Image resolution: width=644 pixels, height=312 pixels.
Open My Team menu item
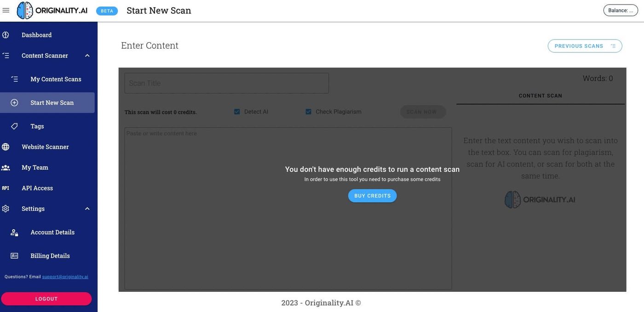35,167
